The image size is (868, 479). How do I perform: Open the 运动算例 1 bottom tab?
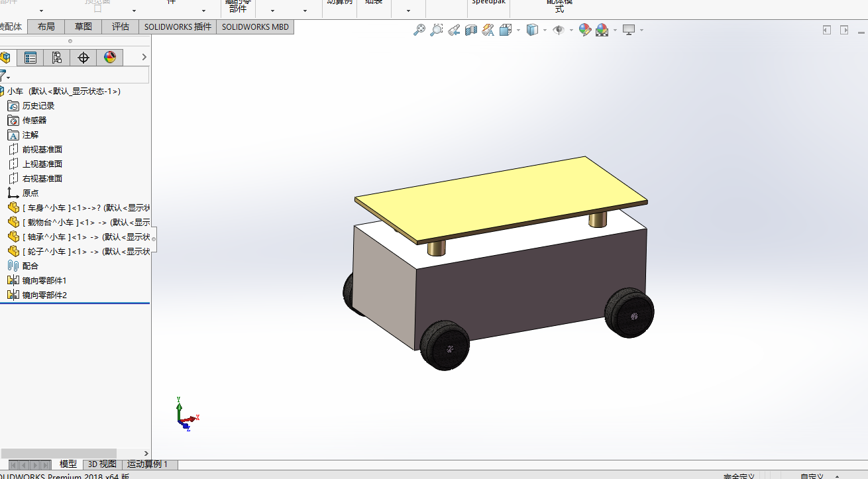pos(147,464)
